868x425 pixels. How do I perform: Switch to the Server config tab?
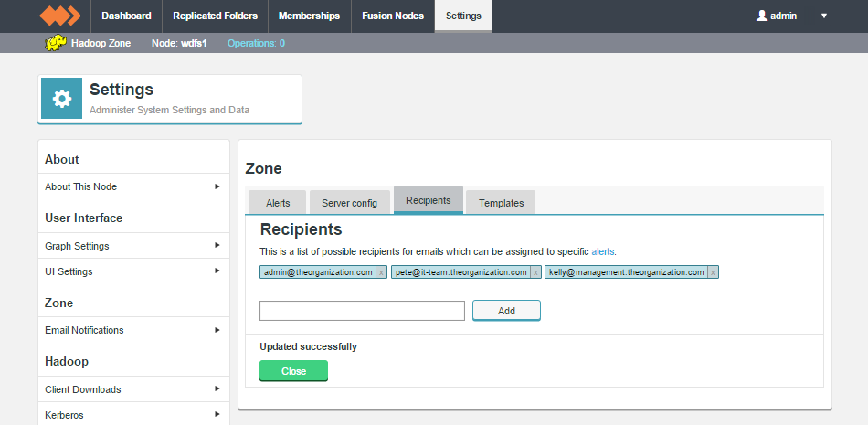click(349, 202)
